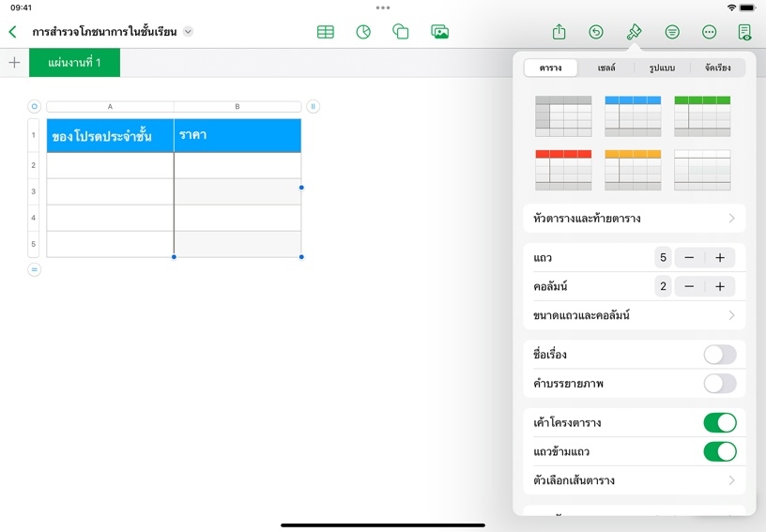Switch to the เซลล์ tab

606,68
